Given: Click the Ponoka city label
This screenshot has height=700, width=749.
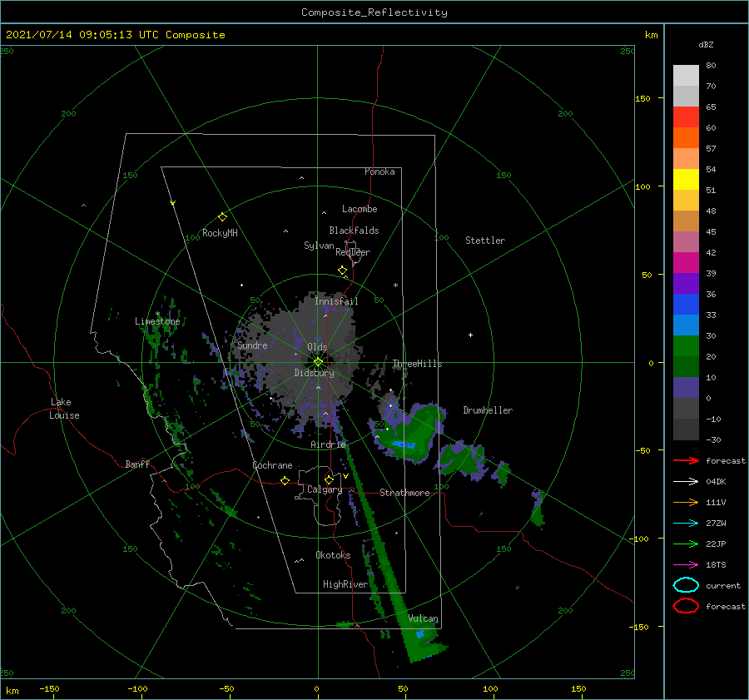Looking at the screenshot, I should pos(379,171).
